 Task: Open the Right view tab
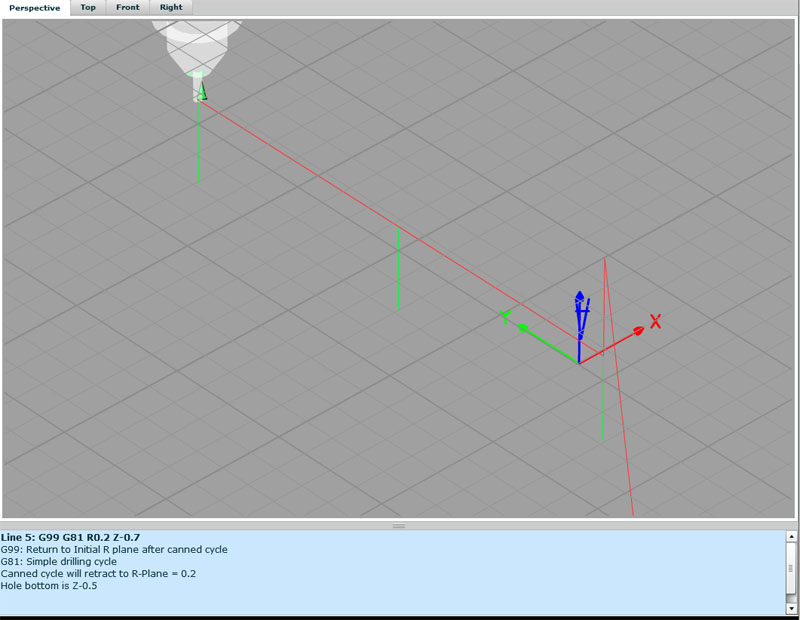pos(170,8)
